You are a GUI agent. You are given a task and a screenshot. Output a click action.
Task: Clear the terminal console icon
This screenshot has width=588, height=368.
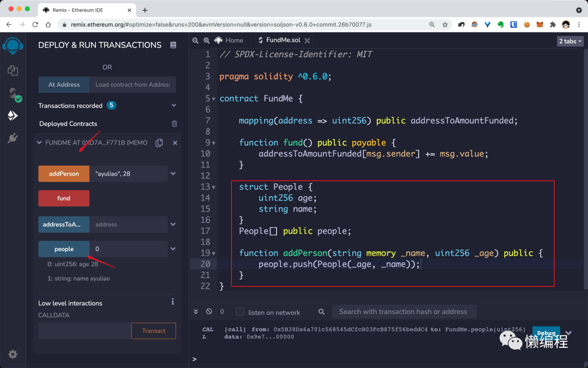tap(209, 311)
